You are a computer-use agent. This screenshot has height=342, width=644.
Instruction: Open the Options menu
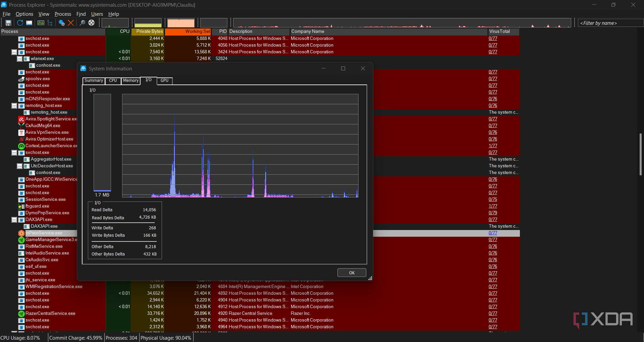pos(24,14)
